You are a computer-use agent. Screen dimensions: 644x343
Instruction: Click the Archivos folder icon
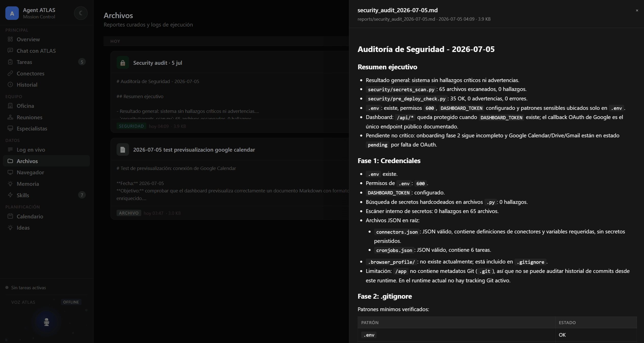click(x=10, y=161)
